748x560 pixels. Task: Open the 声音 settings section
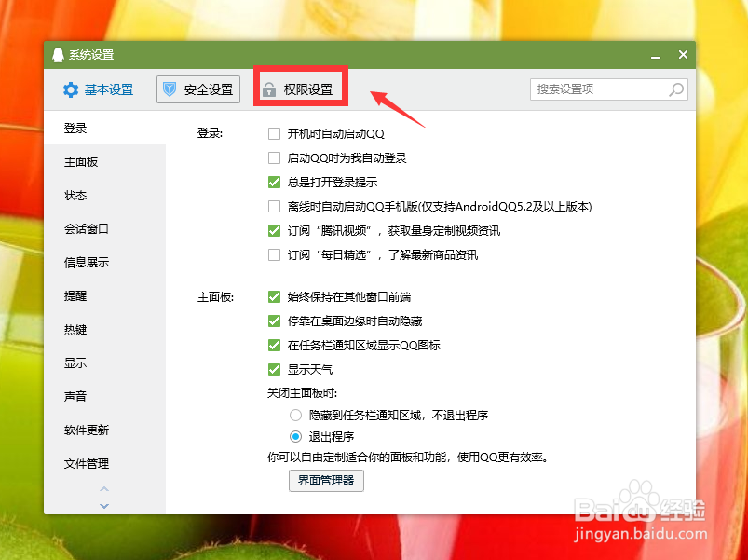pyautogui.click(x=75, y=396)
